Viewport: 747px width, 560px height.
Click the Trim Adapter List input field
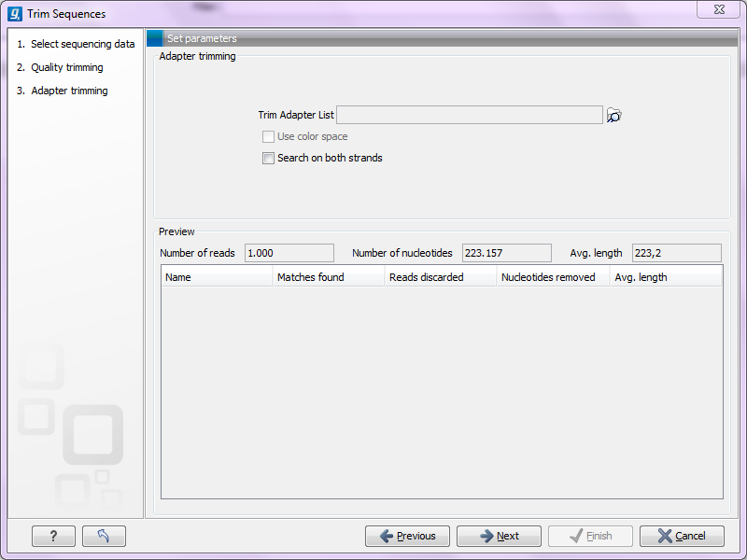pyautogui.click(x=470, y=115)
